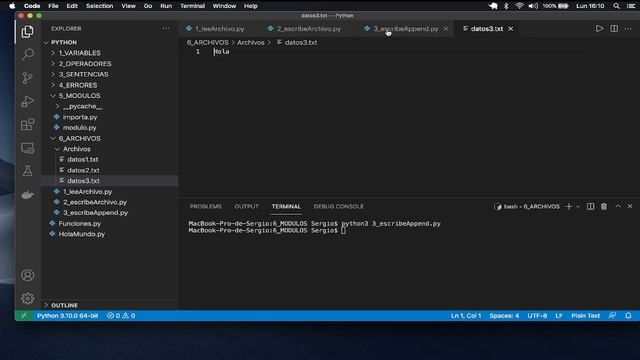Screen dimensions: 640x360
Task: Change encoding via UTF-8
Action: pyautogui.click(x=537, y=316)
